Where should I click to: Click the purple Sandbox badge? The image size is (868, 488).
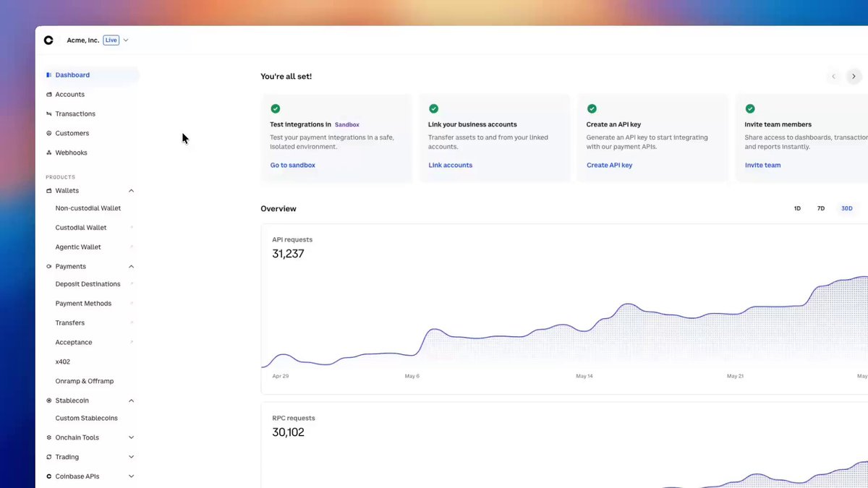347,125
